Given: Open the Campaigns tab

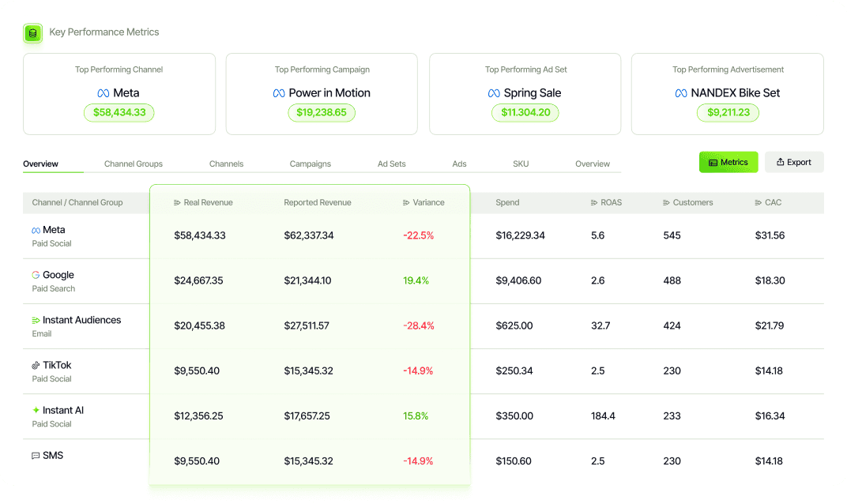Looking at the screenshot, I should (310, 164).
